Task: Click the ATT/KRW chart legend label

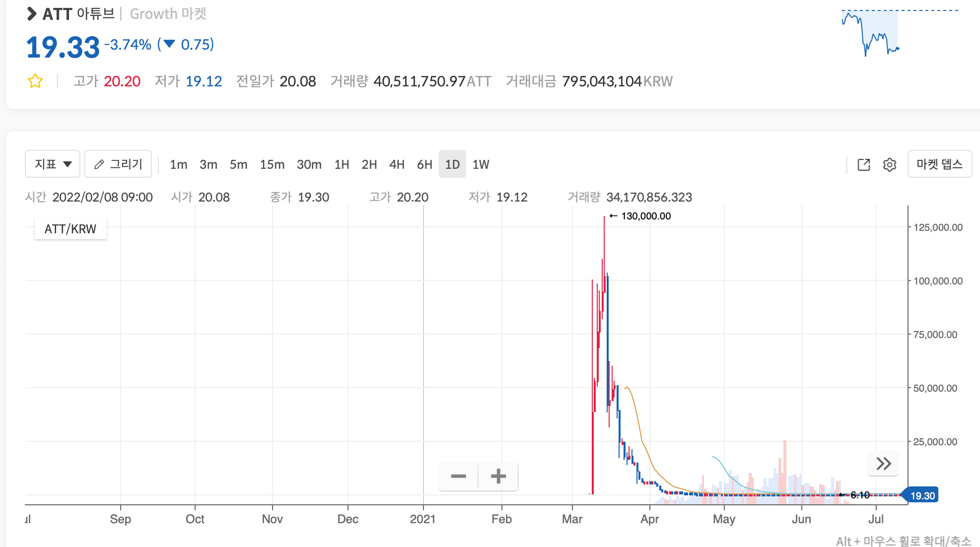Action: point(70,229)
